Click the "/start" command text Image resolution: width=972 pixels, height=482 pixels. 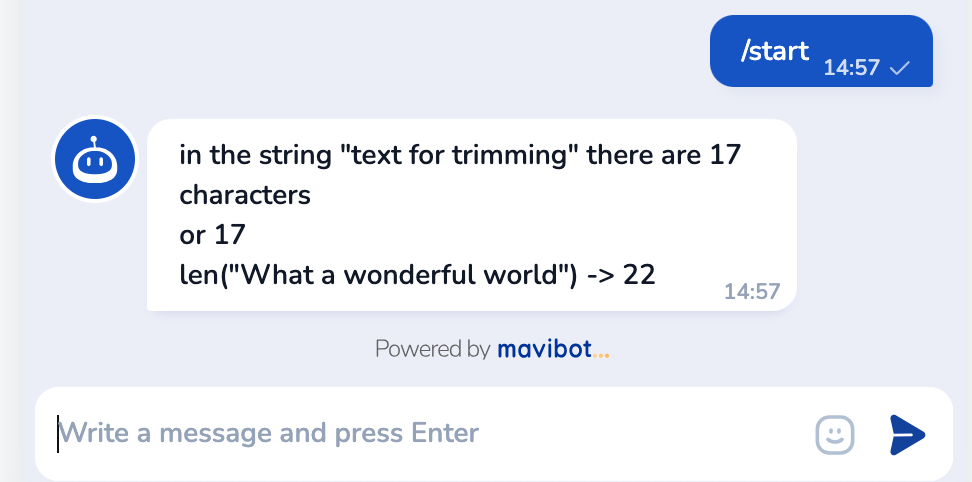[x=775, y=51]
